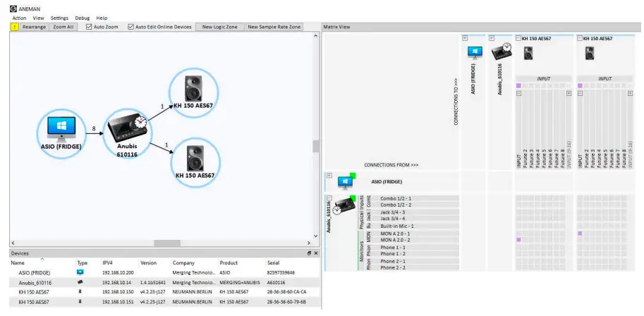The width and height of the screenshot is (644, 316).
Task: Click the type icon in ASIO (FRIDGE) device row
Action: (x=80, y=272)
